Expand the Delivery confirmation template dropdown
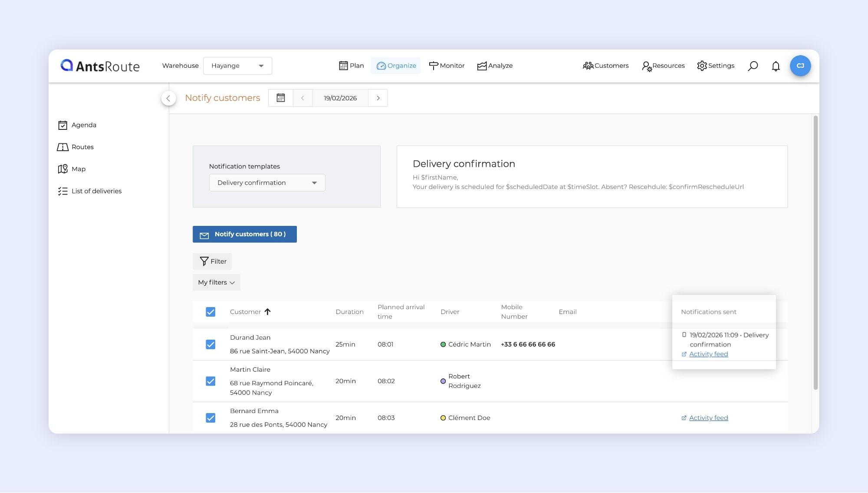 (x=267, y=183)
